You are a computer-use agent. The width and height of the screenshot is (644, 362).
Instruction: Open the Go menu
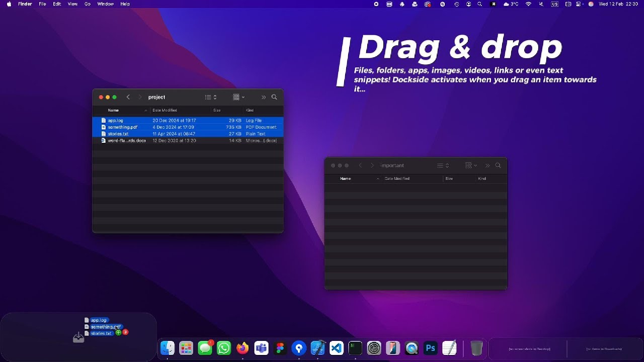88,4
